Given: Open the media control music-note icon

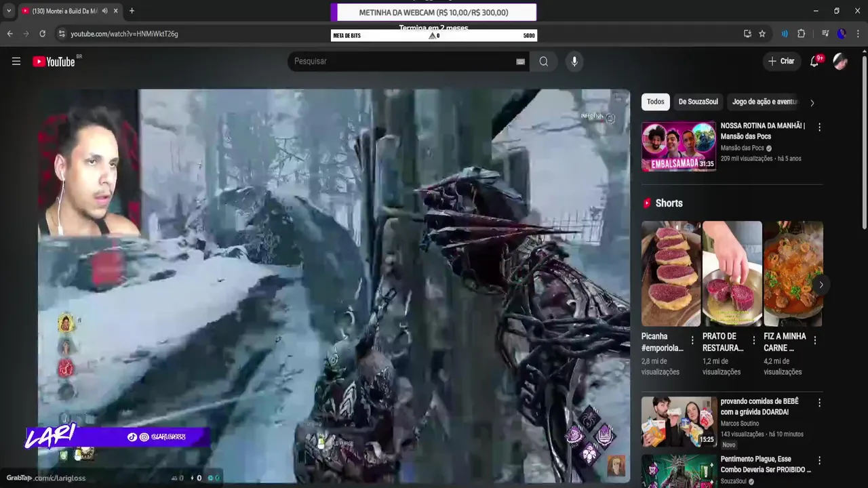Looking at the screenshot, I should tap(825, 34).
